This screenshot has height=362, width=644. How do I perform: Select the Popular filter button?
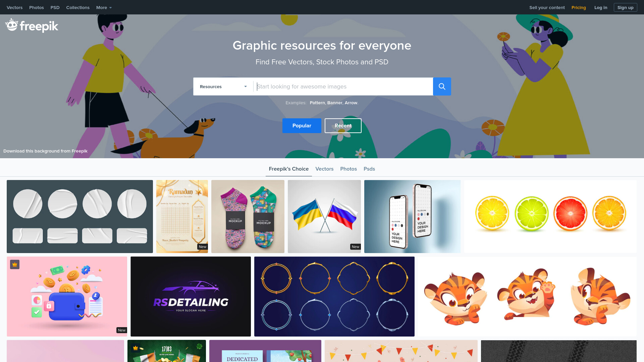click(302, 126)
